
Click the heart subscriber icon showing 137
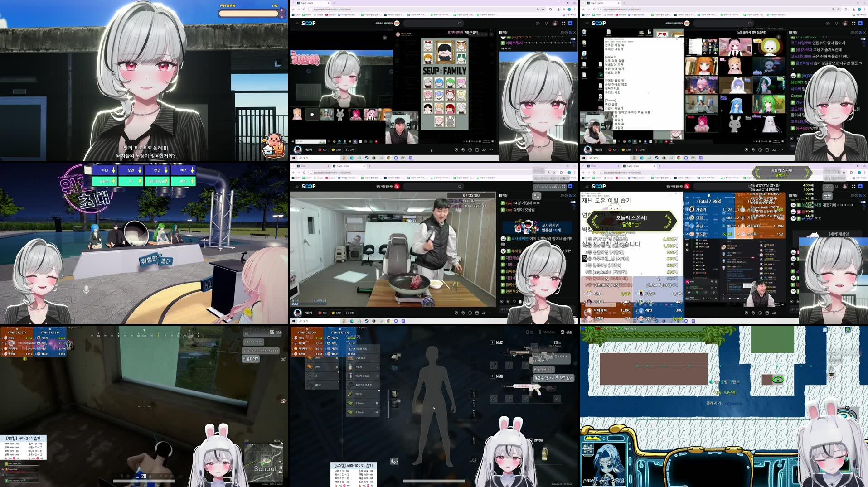(x=320, y=149)
